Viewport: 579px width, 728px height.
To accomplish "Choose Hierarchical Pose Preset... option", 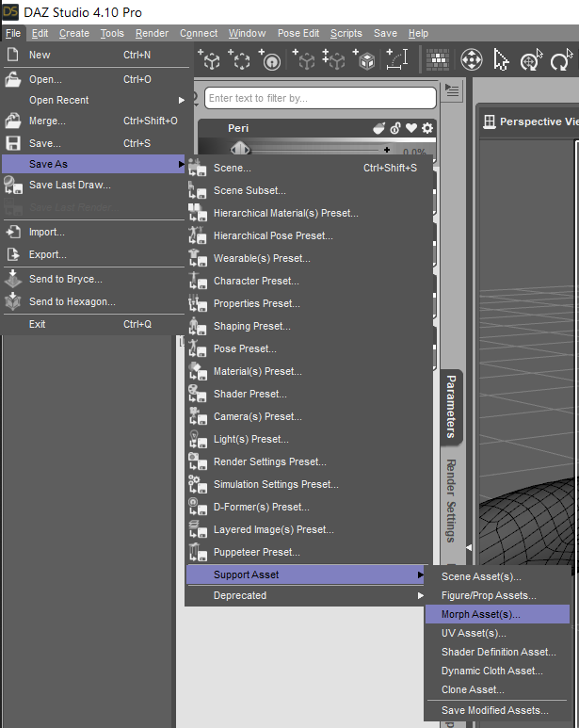I will (309, 235).
